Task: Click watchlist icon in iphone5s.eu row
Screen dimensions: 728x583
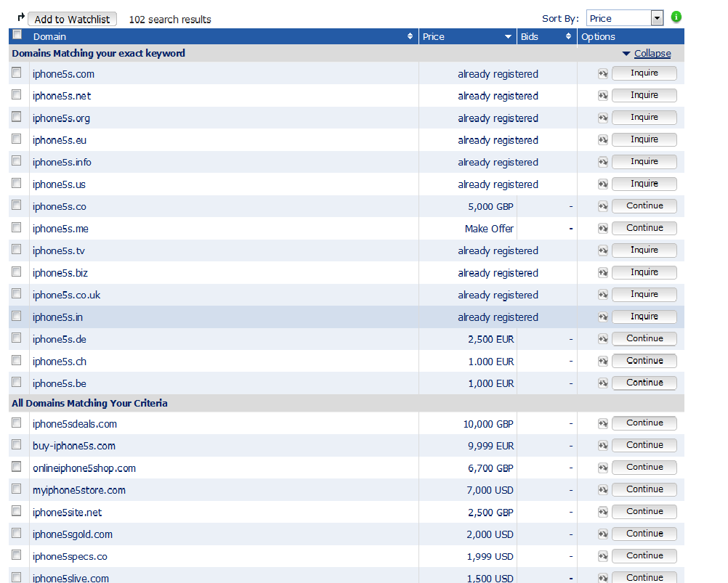Action: (602, 140)
